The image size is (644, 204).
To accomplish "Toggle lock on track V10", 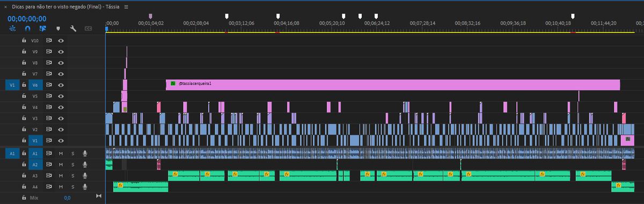I will (x=24, y=40).
